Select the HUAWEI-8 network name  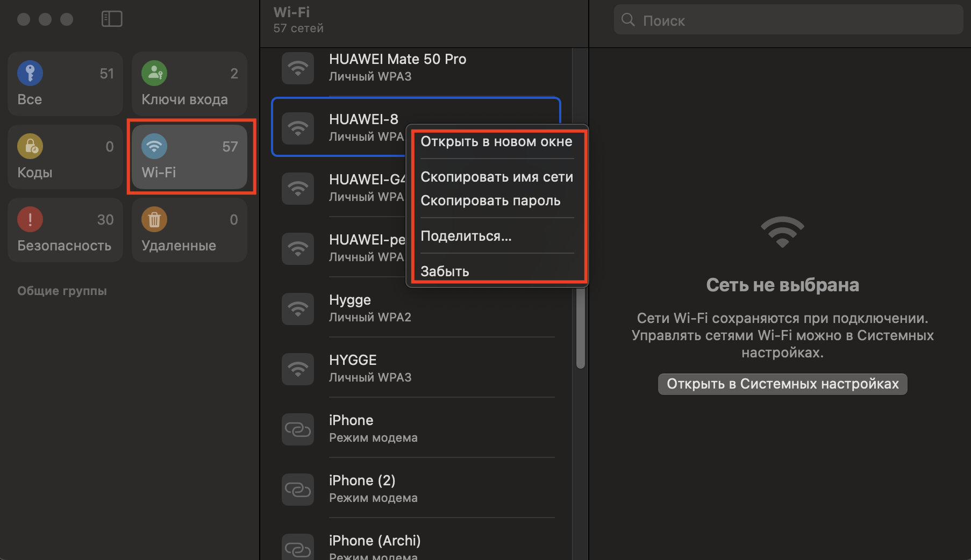[x=363, y=119]
